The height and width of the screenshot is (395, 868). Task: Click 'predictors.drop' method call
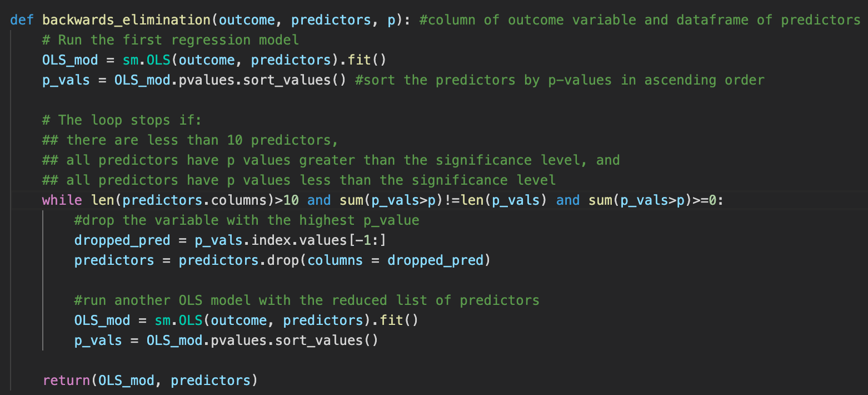239,260
